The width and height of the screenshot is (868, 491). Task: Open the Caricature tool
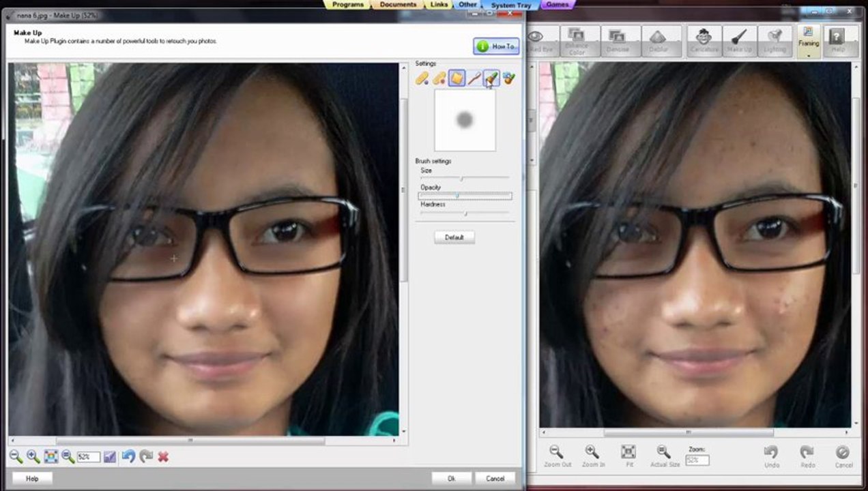click(x=704, y=41)
